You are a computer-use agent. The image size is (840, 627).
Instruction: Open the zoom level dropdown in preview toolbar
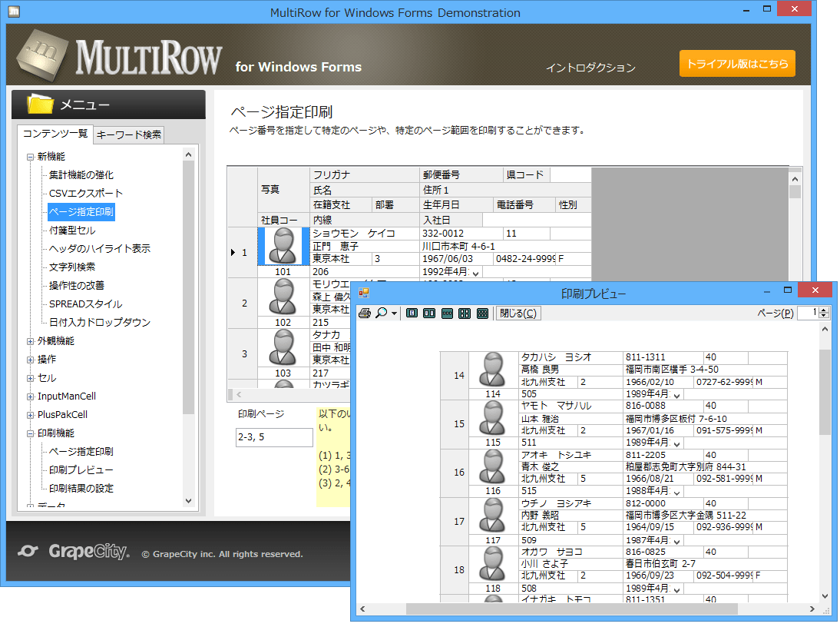393,313
